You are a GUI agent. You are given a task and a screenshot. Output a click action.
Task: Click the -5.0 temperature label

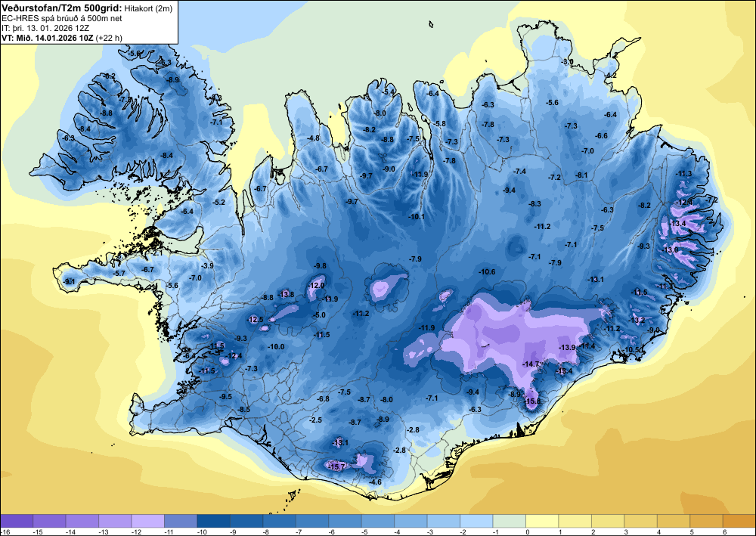tap(320, 315)
